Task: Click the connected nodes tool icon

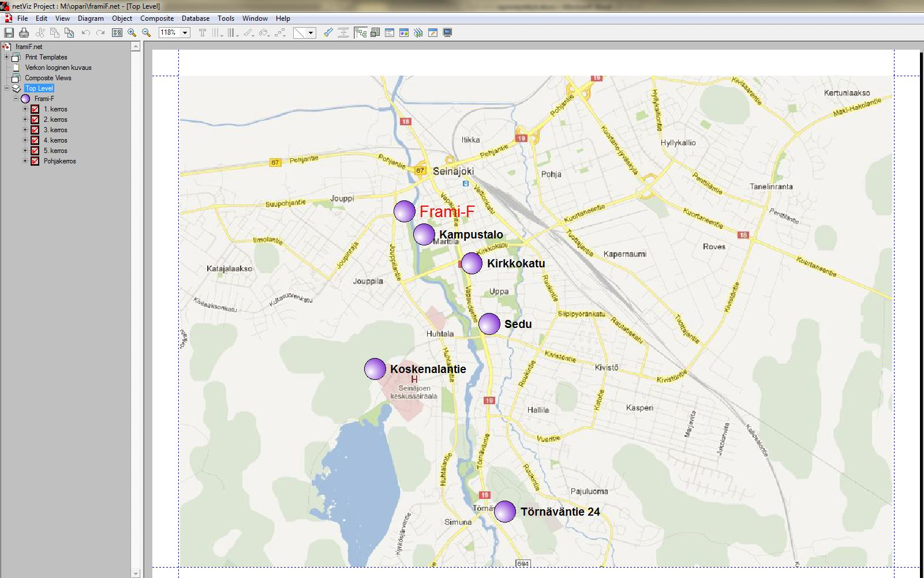Action: coord(280,33)
